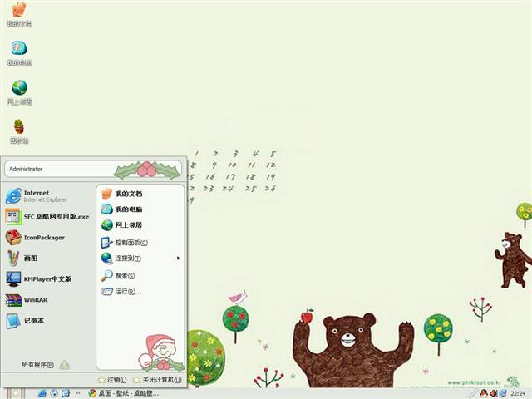Click the Internet Explorer icon in start menu
Screen dimensions: 532x399
point(13,196)
